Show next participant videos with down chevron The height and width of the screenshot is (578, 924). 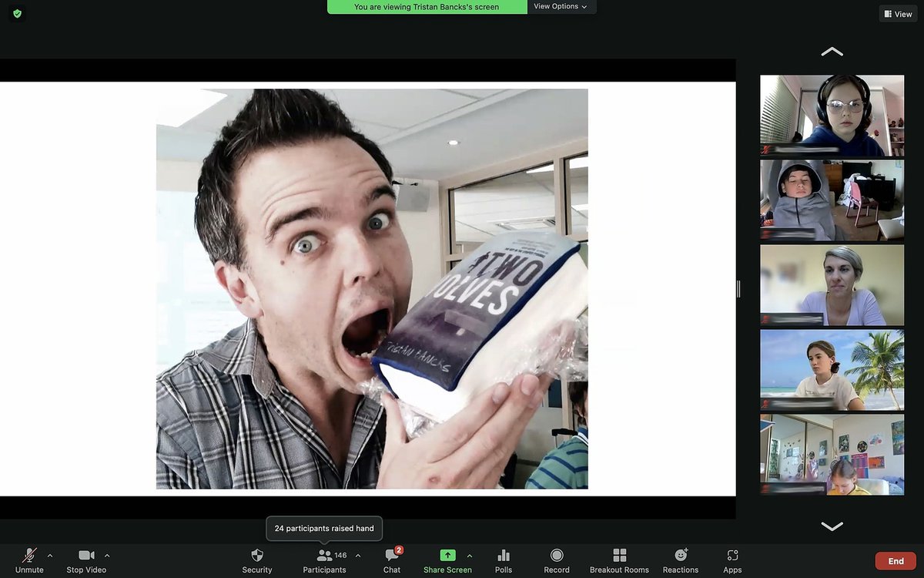tap(832, 526)
